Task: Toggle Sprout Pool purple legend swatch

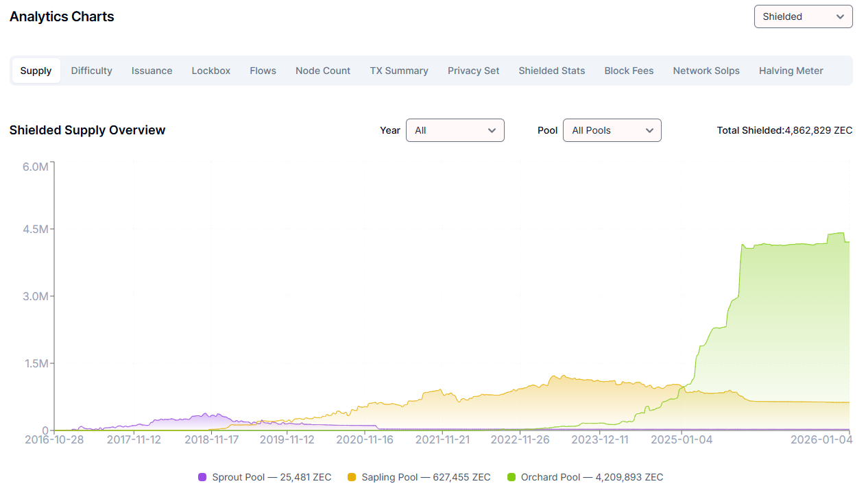Action: click(x=202, y=477)
